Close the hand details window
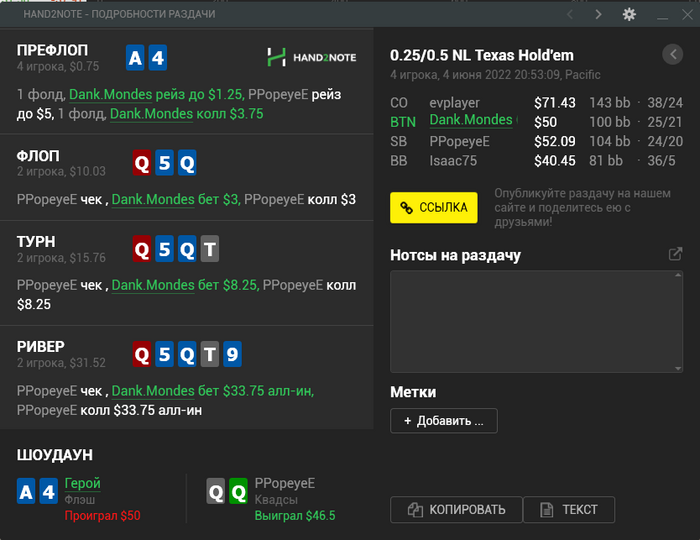 [x=688, y=14]
